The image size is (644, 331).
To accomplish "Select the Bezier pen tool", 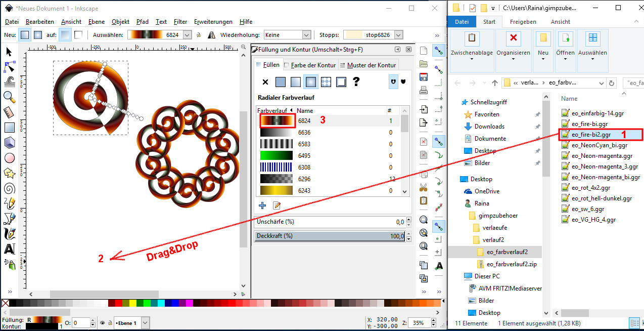I will pos(9,219).
